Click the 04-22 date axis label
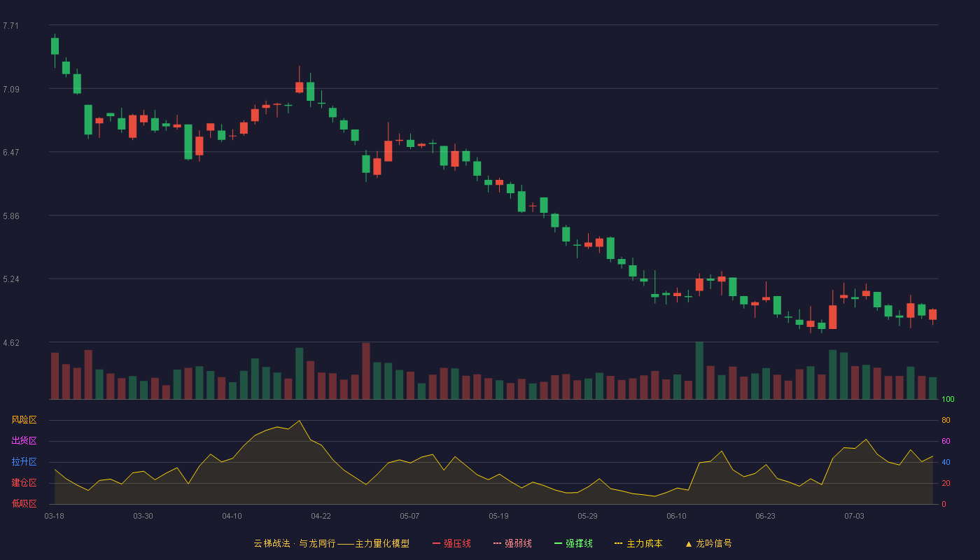This screenshot has height=560, width=980. pos(321,516)
